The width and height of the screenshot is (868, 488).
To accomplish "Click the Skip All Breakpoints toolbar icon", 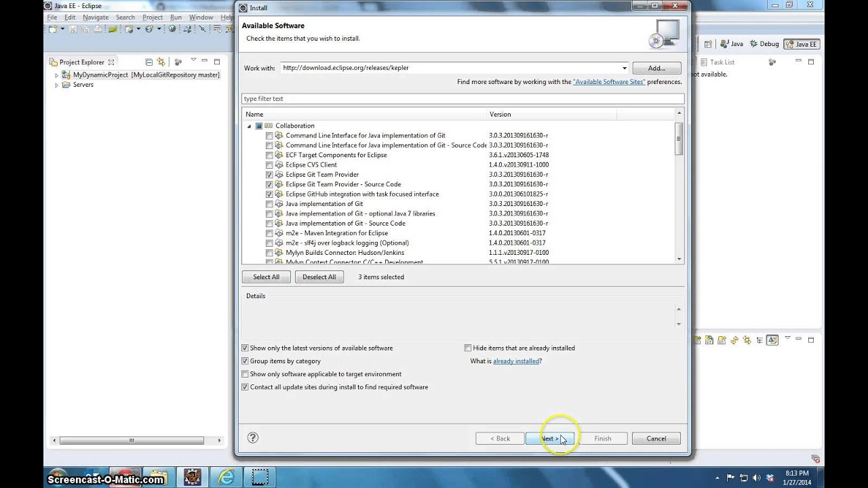I will (x=203, y=29).
